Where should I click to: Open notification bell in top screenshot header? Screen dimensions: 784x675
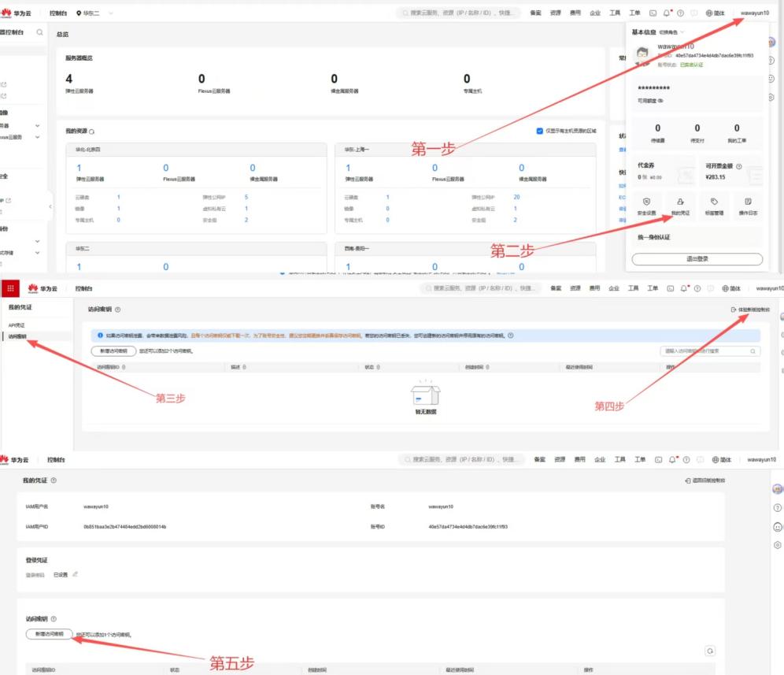667,13
